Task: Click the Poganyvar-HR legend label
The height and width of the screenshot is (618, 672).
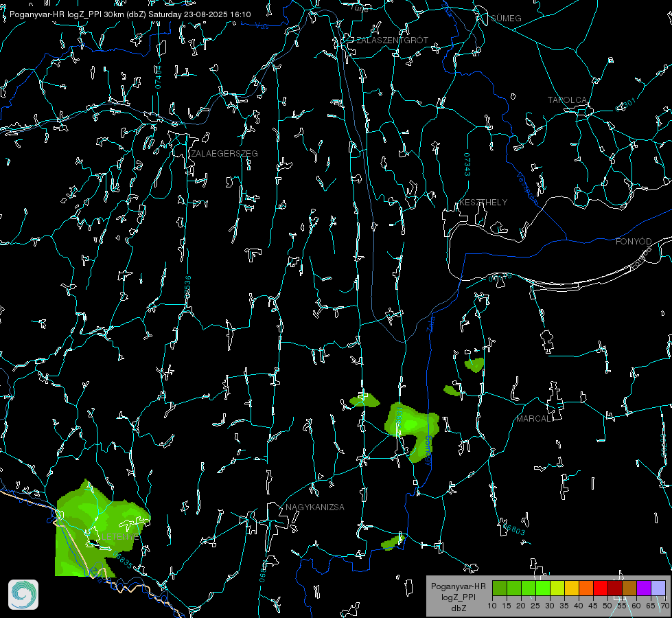Action: 458,586
